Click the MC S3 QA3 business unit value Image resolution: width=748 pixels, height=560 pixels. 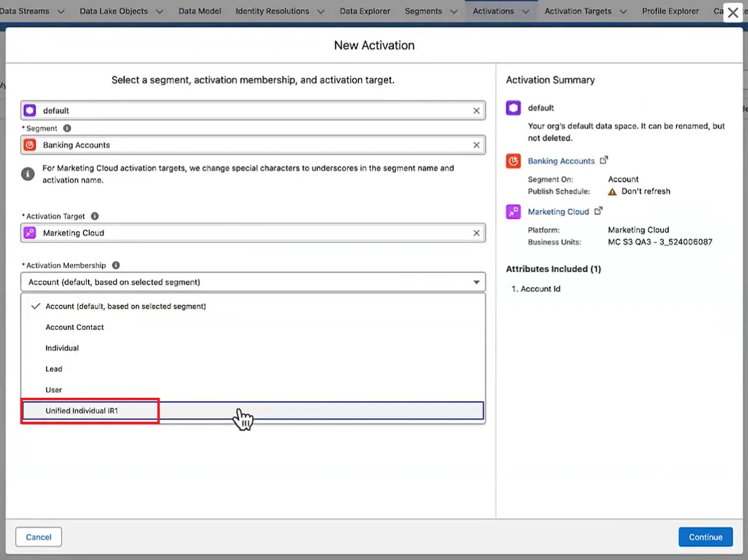click(x=660, y=242)
